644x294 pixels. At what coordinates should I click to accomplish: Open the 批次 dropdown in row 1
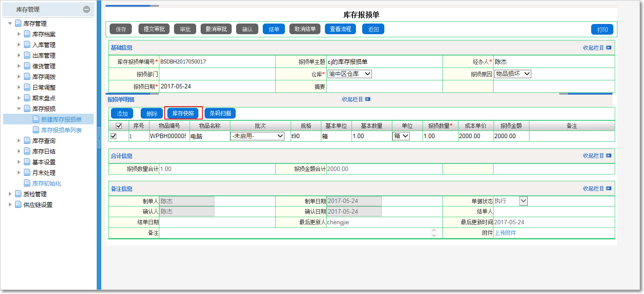(257, 136)
